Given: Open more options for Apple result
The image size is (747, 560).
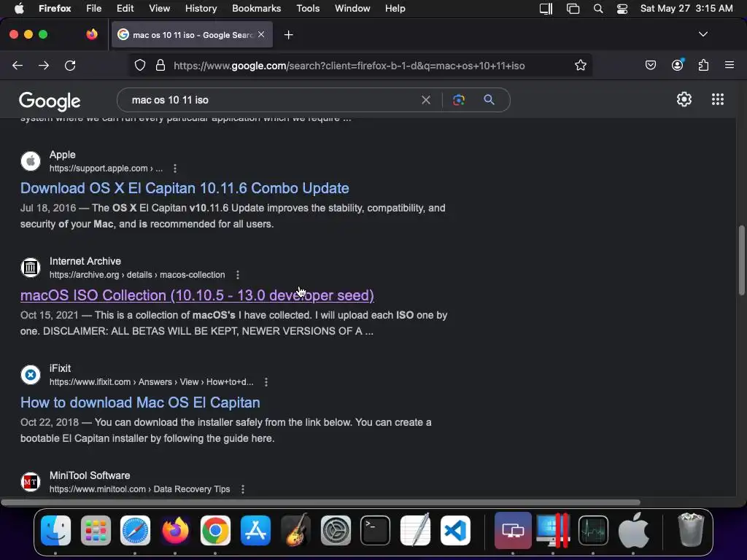Looking at the screenshot, I should tap(175, 168).
